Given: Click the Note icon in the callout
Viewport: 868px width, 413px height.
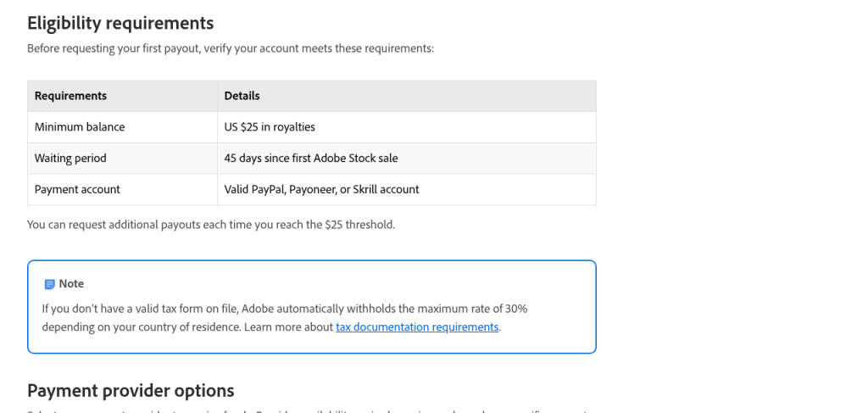Looking at the screenshot, I should point(49,284).
